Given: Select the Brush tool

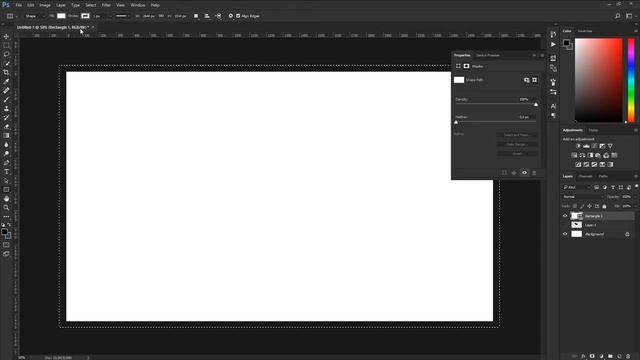Looking at the screenshot, I should (6, 99).
